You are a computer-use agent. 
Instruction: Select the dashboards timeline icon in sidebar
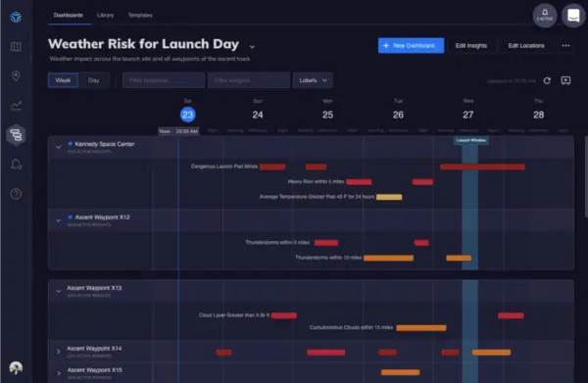tap(16, 134)
